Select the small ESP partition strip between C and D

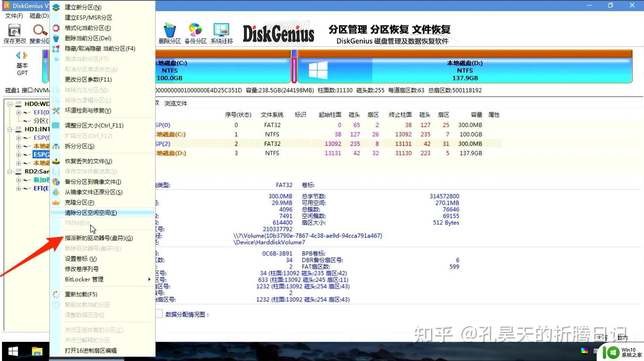294,67
